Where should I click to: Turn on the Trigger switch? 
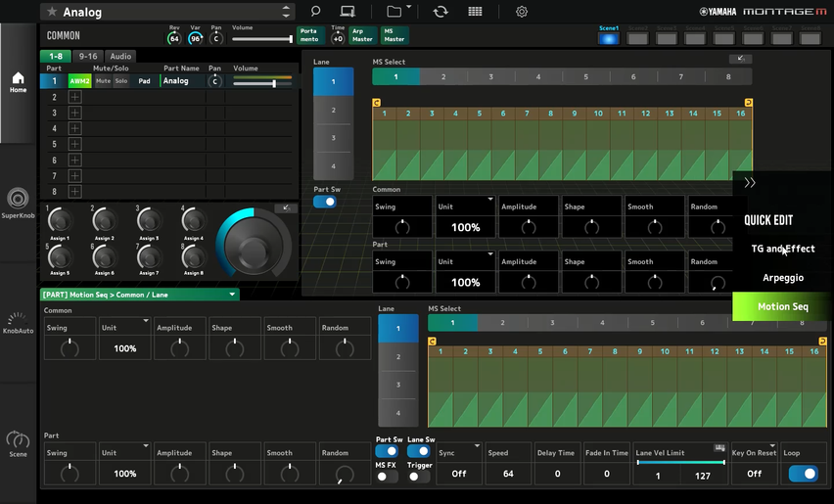click(x=419, y=477)
